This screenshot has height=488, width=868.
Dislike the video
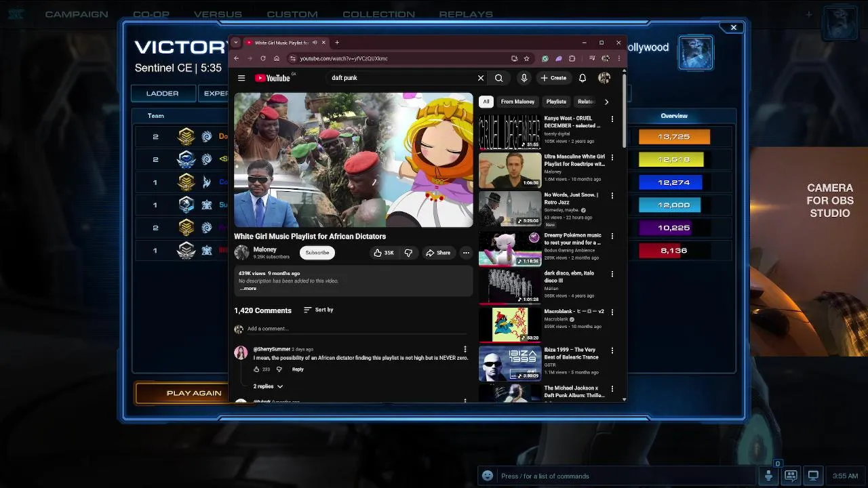pos(408,253)
